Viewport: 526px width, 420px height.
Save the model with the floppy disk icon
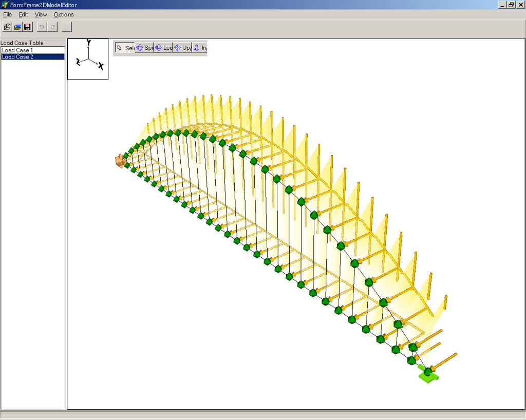click(28, 27)
